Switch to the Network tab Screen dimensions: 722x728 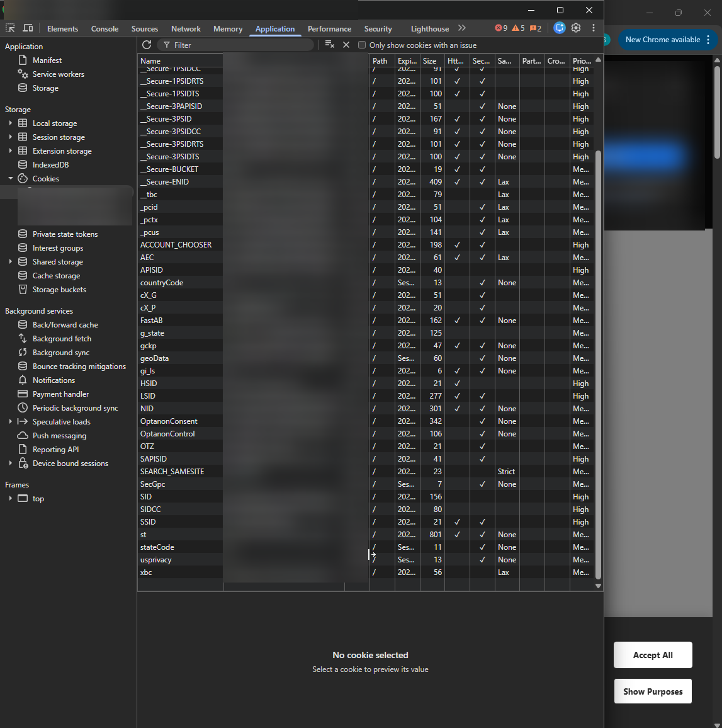pos(186,28)
